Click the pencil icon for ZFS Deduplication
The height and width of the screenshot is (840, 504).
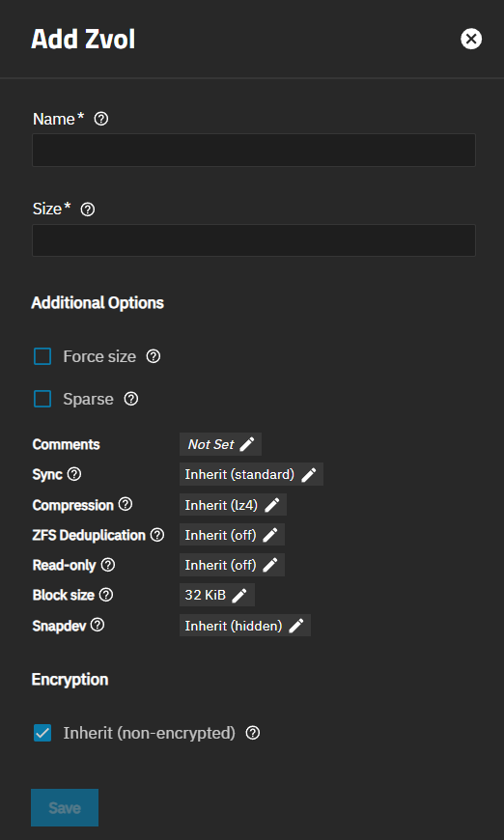(270, 535)
